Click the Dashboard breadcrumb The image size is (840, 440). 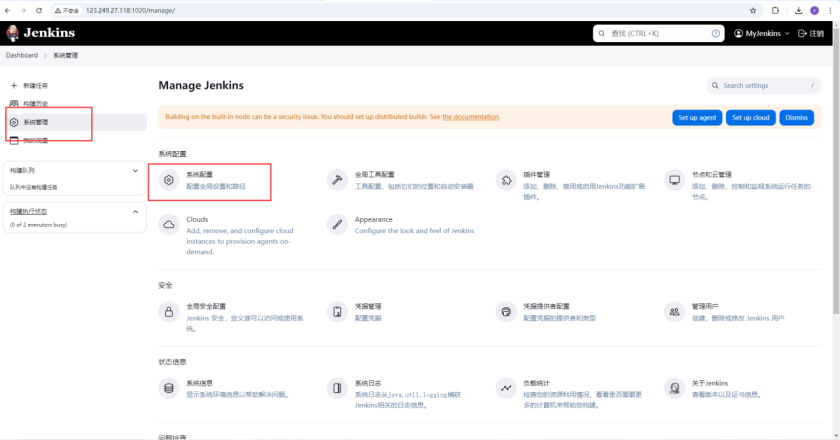(22, 55)
